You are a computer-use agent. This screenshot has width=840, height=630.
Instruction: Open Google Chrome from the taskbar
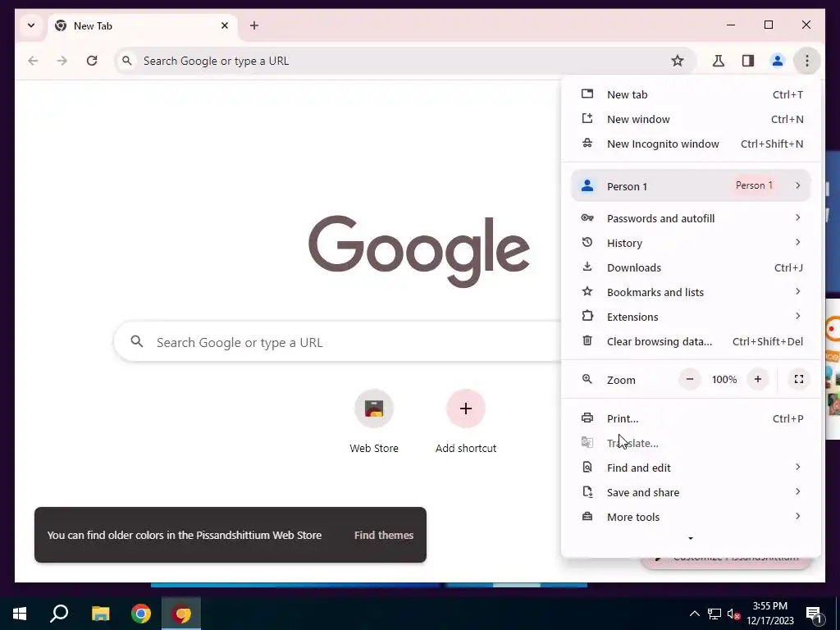[141, 614]
